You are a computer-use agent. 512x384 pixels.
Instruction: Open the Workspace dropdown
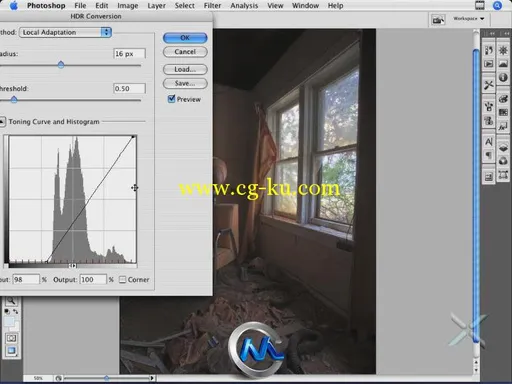coord(468,19)
